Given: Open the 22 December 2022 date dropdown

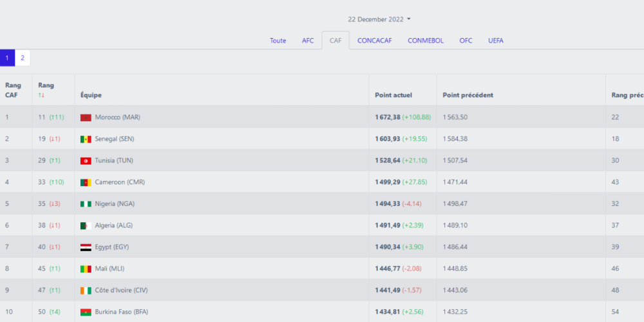Looking at the screenshot, I should tap(379, 19).
